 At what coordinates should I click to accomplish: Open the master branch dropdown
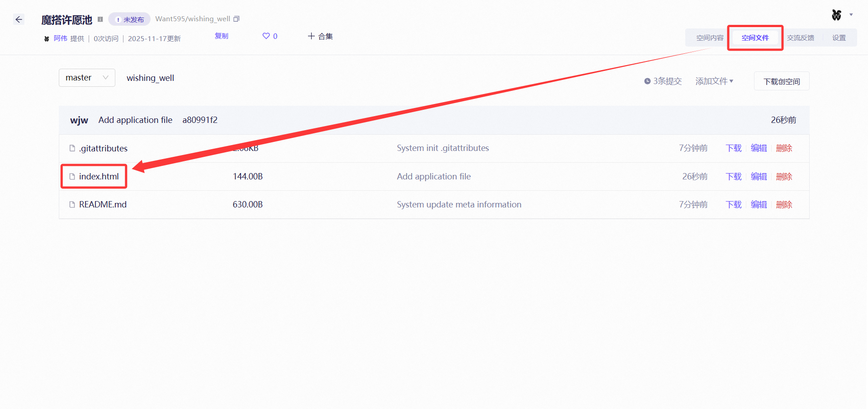click(x=87, y=78)
